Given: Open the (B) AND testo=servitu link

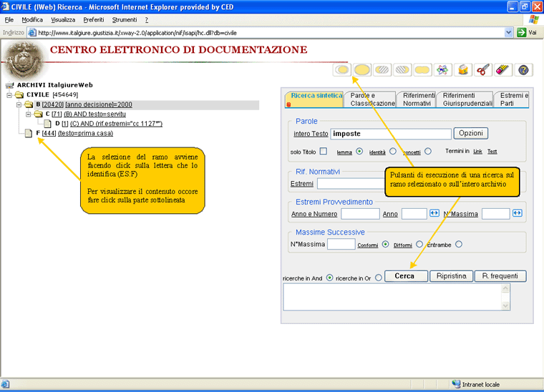Looking at the screenshot, I should pos(94,114).
